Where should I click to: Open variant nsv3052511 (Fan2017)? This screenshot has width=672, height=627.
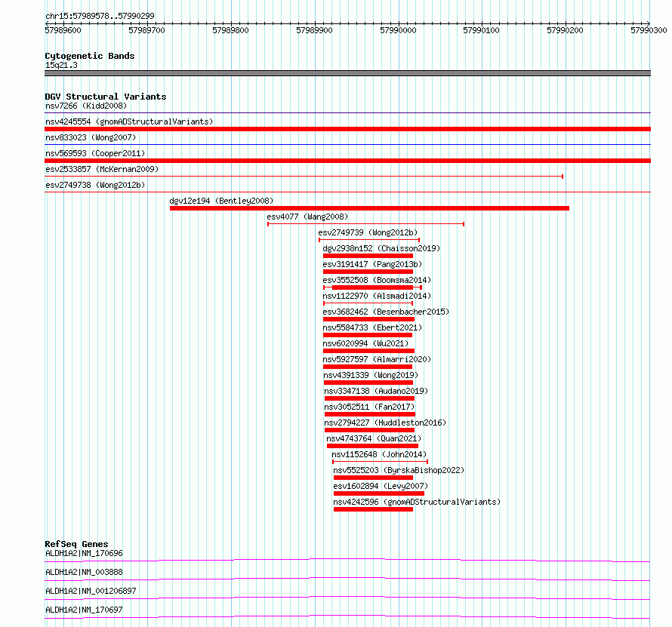[x=369, y=407]
